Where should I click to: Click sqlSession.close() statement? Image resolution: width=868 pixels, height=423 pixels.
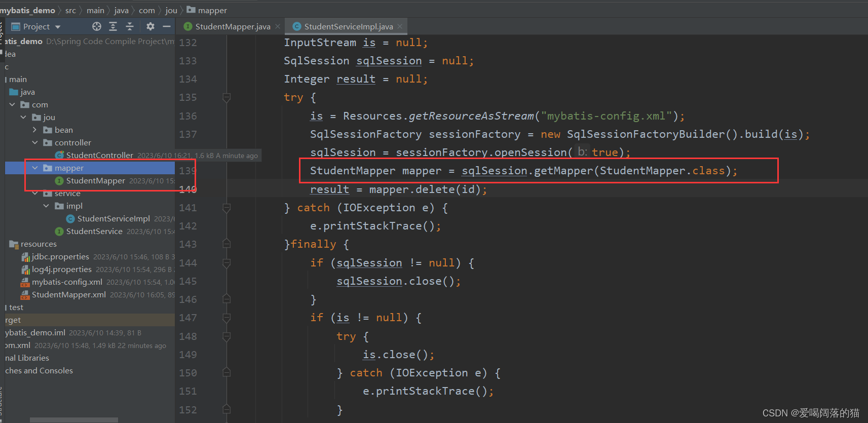coord(399,281)
